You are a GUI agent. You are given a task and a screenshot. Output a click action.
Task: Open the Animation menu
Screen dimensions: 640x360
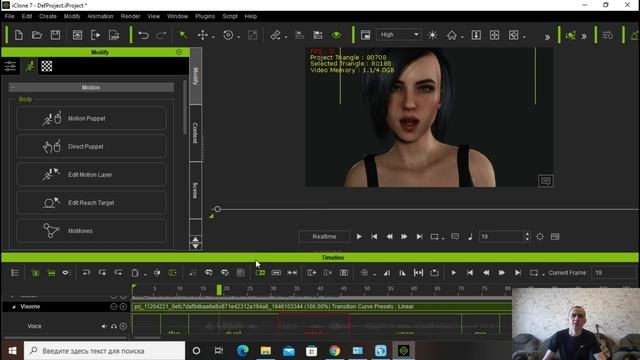(100, 16)
